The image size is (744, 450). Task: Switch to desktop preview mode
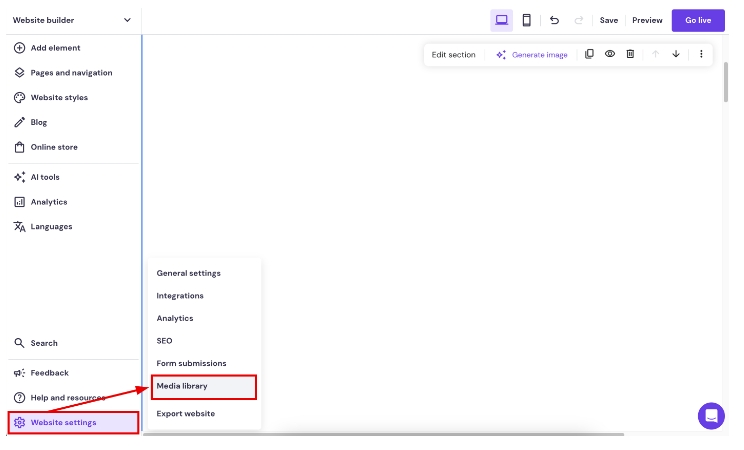[501, 20]
